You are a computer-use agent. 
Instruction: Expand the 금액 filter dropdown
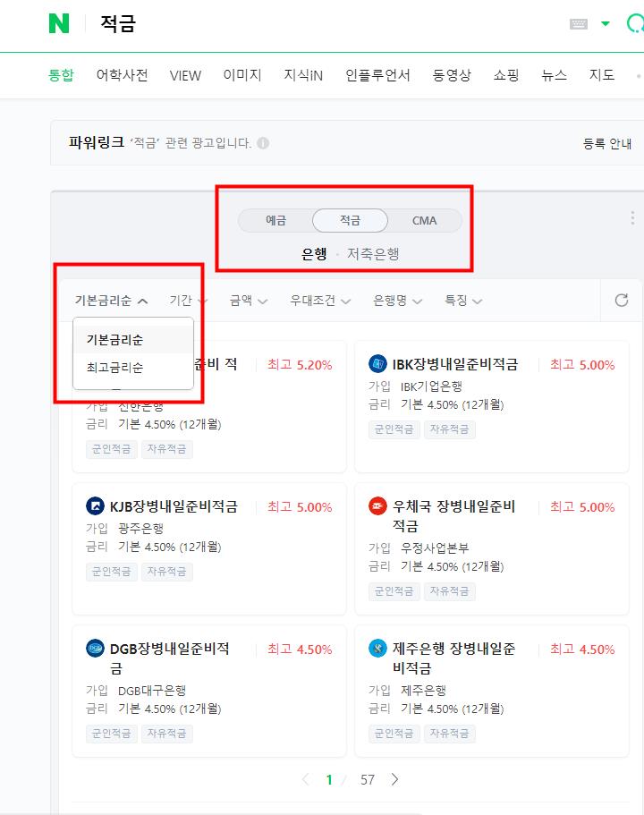[249, 301]
